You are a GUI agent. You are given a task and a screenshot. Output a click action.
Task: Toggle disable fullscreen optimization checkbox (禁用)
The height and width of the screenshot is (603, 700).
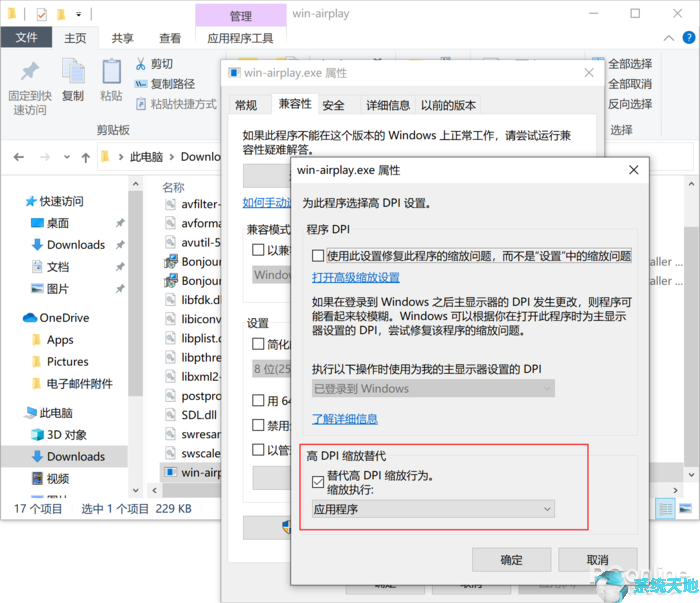[x=258, y=424]
